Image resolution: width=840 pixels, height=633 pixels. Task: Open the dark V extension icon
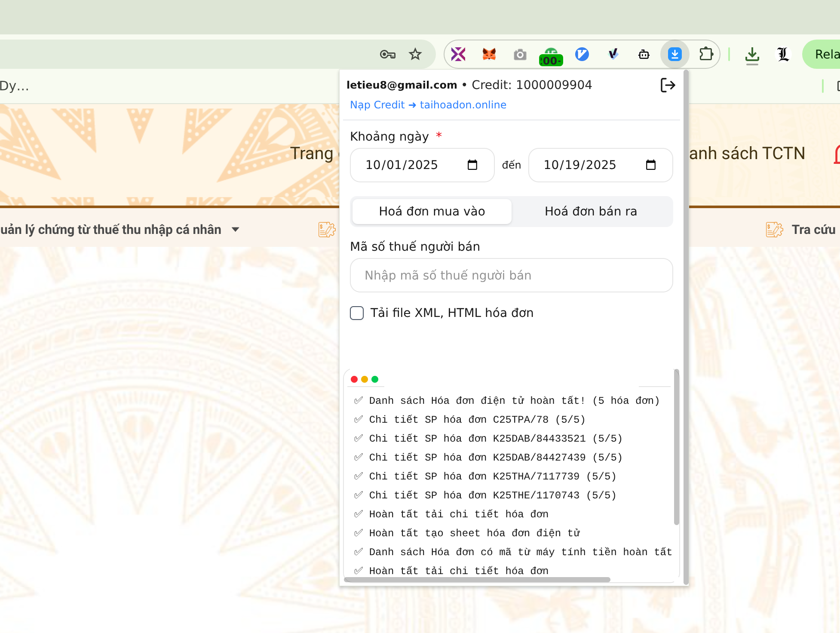pos(613,54)
